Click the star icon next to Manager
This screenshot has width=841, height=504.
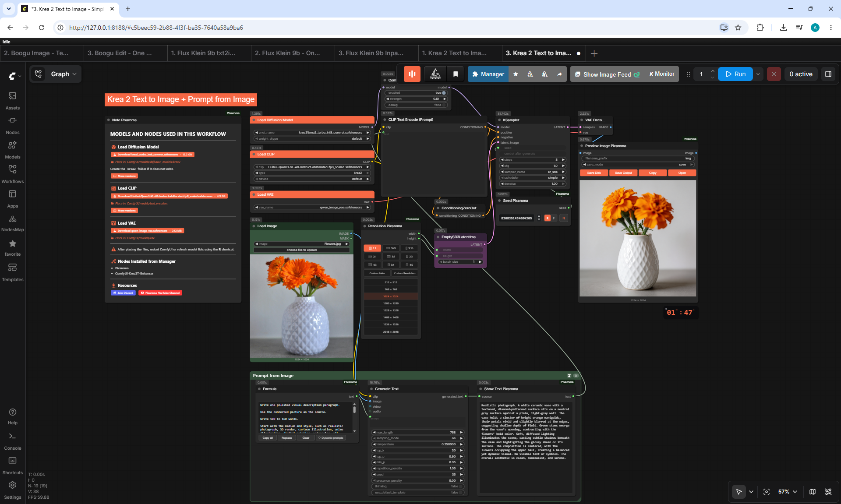516,74
